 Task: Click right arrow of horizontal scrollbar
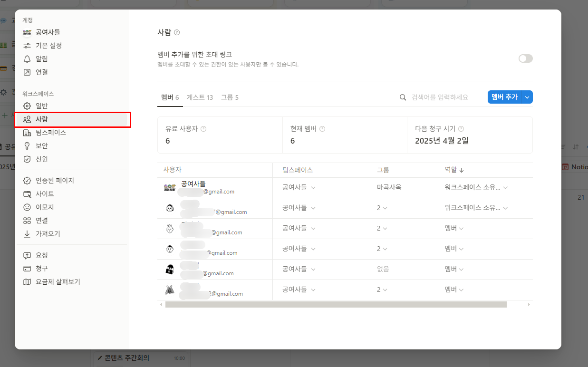pos(530,304)
